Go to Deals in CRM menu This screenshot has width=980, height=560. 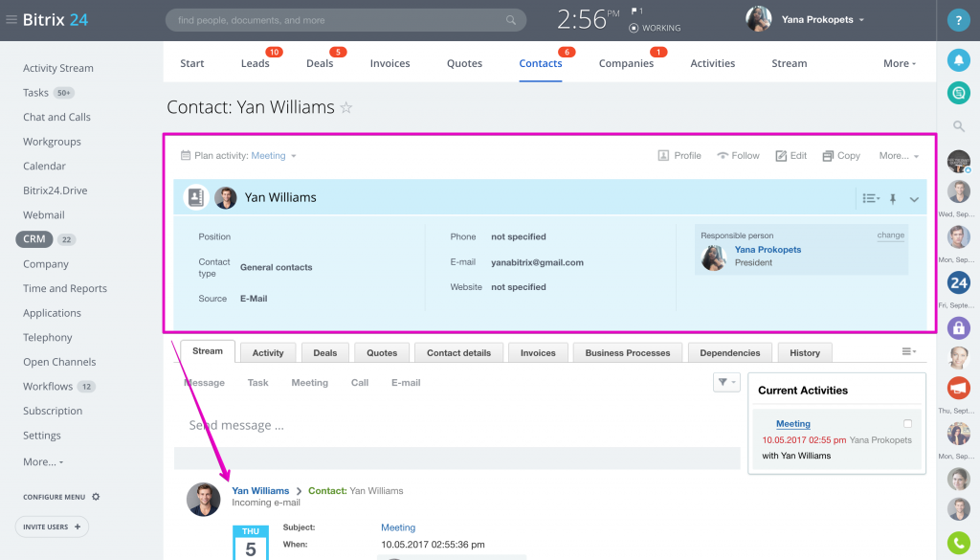click(x=320, y=63)
